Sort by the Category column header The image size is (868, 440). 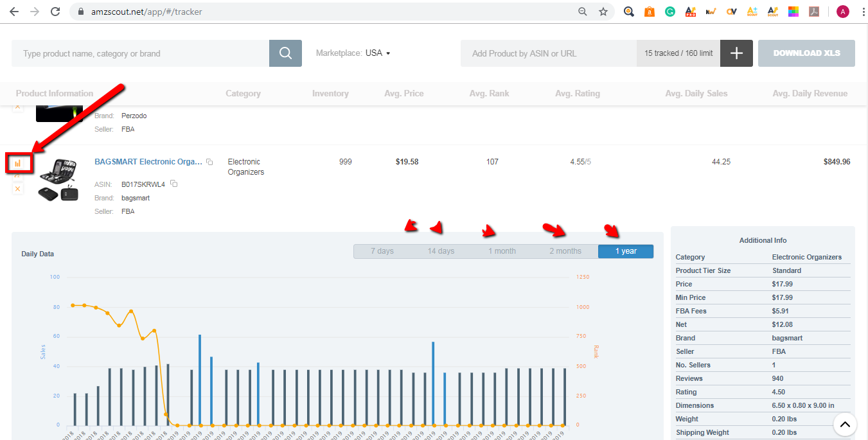[x=243, y=93]
